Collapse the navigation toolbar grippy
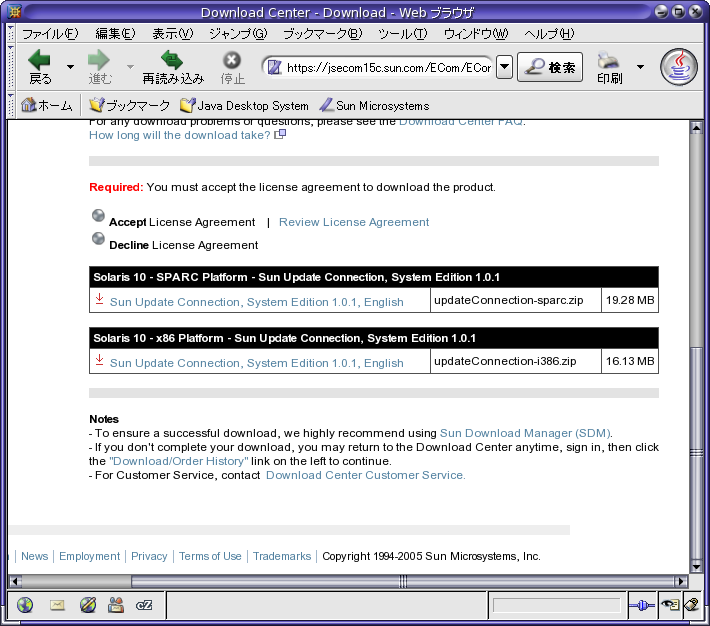 coord(11,67)
